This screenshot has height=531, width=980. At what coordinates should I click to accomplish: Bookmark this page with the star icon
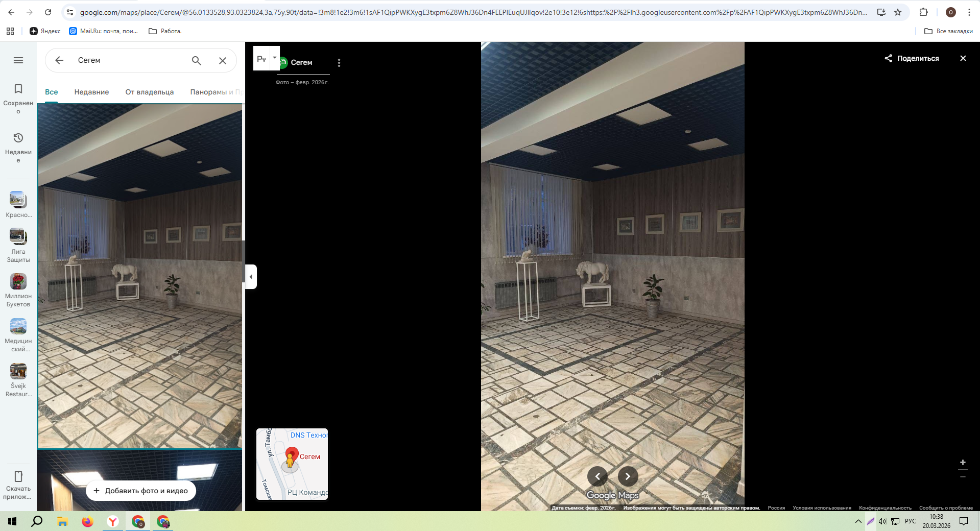click(x=898, y=12)
